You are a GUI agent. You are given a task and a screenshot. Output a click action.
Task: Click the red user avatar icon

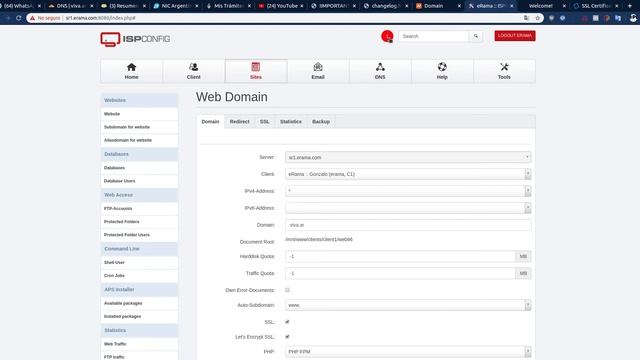point(387,36)
